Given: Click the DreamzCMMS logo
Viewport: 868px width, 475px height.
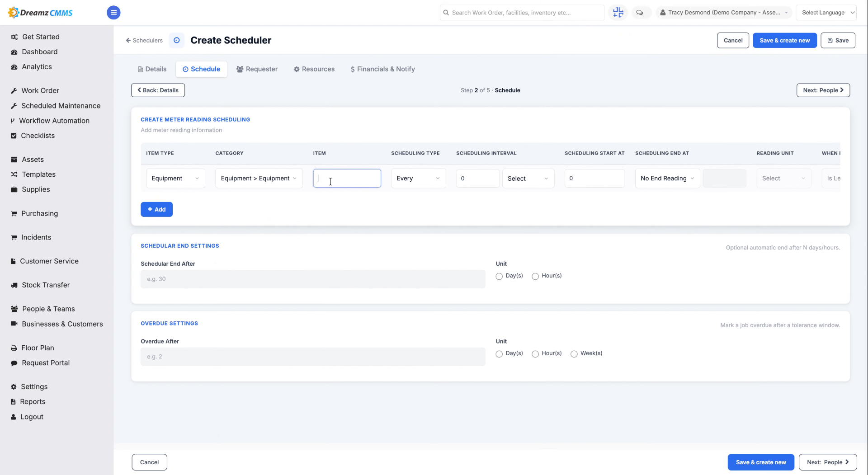Looking at the screenshot, I should point(41,13).
